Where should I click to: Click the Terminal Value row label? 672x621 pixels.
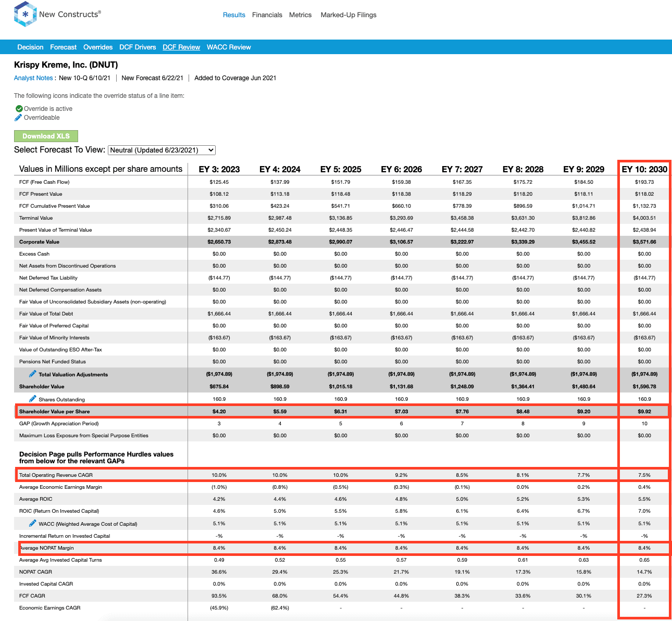pos(36,218)
